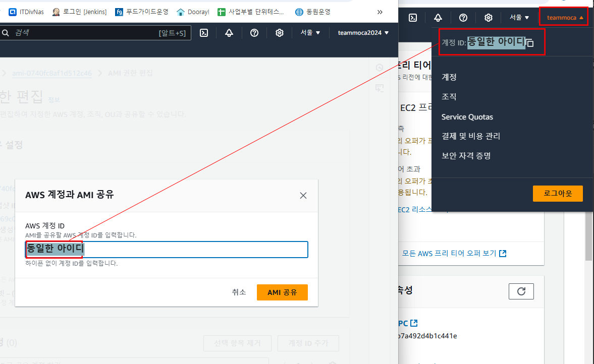
Task: Click 취소 in the AMI share dialog
Action: [239, 292]
